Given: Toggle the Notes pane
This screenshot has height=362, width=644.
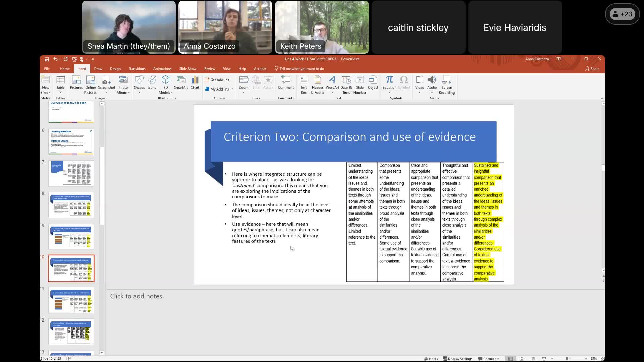Looking at the screenshot, I should [431, 358].
